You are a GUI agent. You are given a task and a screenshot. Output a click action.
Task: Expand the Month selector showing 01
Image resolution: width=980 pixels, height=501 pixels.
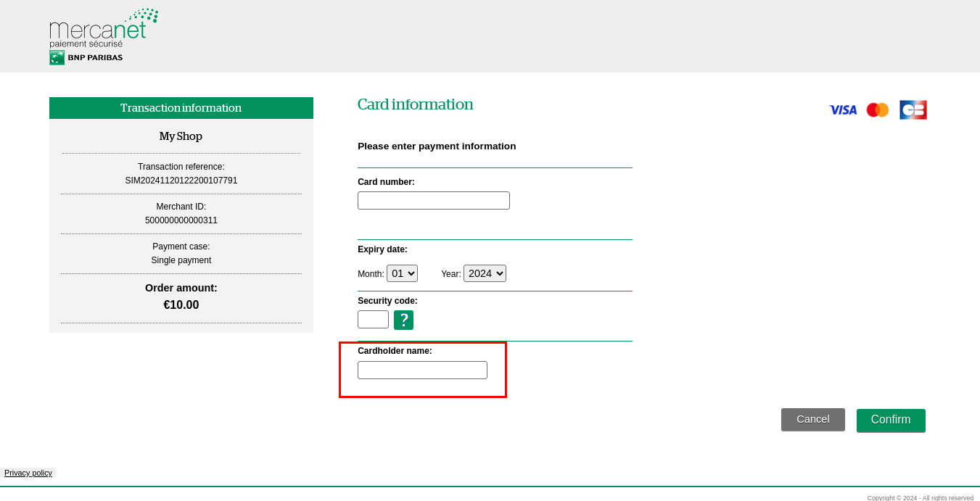(402, 273)
